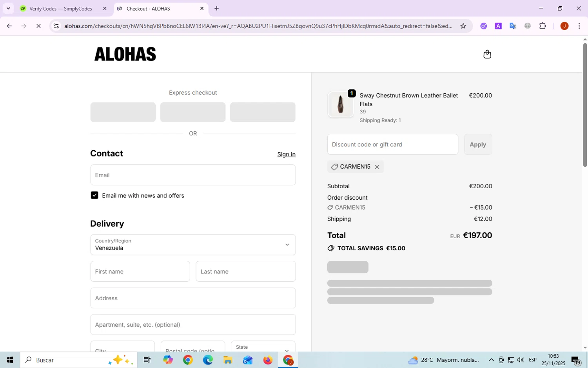This screenshot has height=368, width=588.
Task: Click the browser back arrow
Action: [9, 26]
